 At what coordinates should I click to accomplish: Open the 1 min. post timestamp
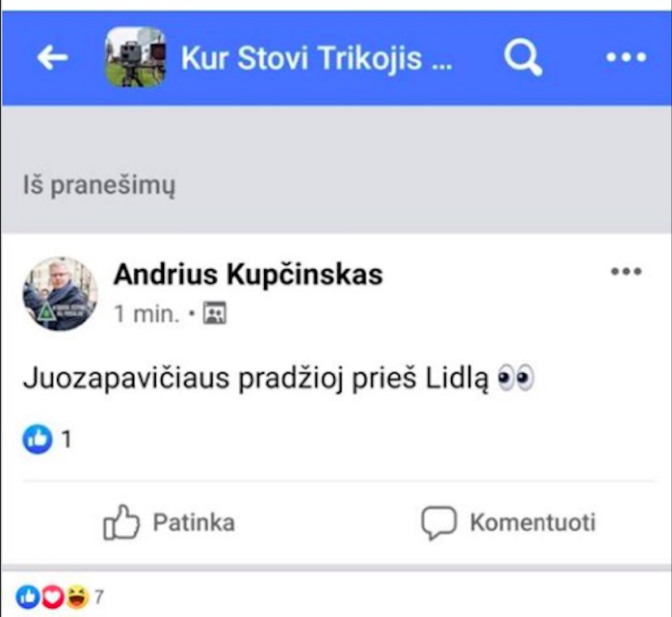pos(146,315)
